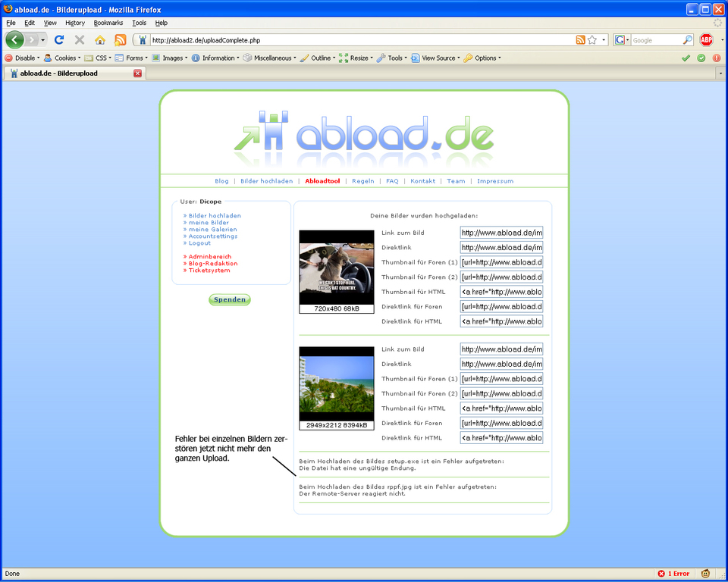The width and height of the screenshot is (728, 582).
Task: Open the Disable developer toolbar menu
Action: (x=22, y=58)
